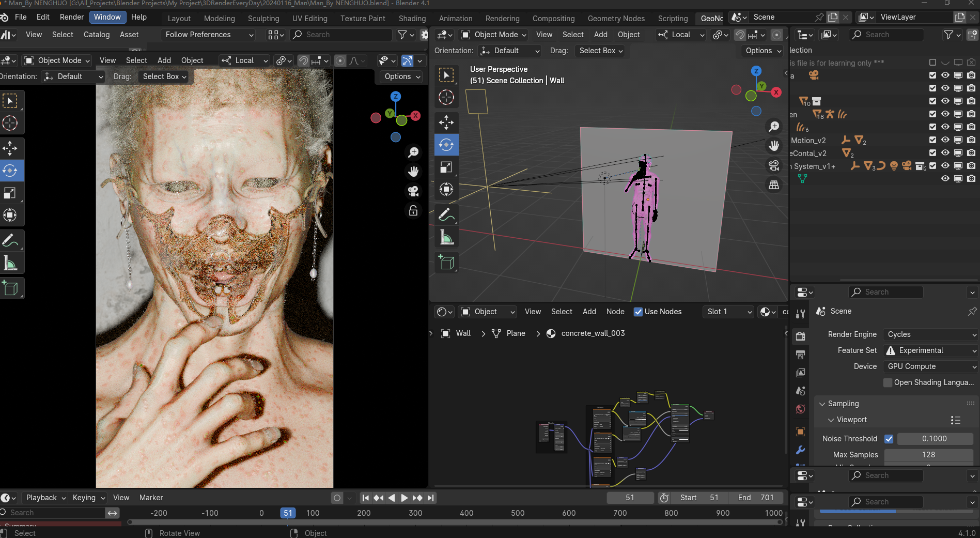Disable the Noise Threshold checkbox
The image size is (980, 538).
[x=889, y=439]
